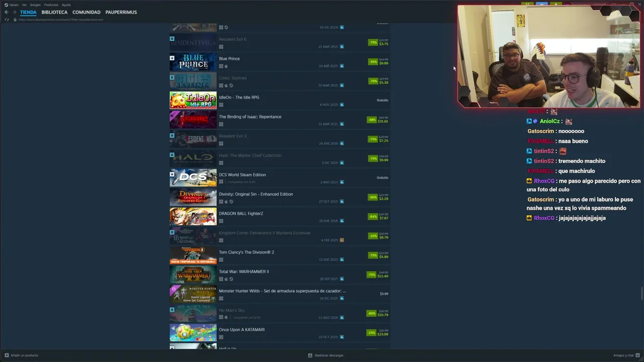This screenshot has width=644, height=362.
Task: Click the Windows platform icon under DRAGON BALL FighterZ
Action: pyautogui.click(x=221, y=221)
